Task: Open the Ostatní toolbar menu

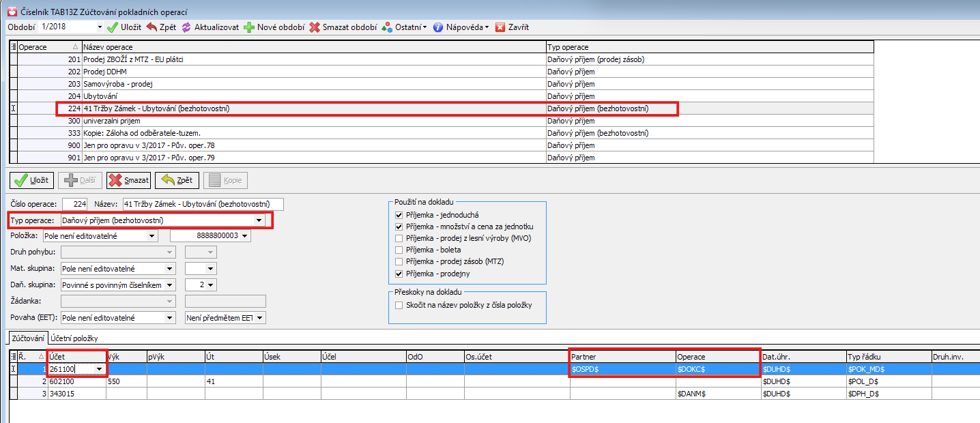Action: coord(405,27)
